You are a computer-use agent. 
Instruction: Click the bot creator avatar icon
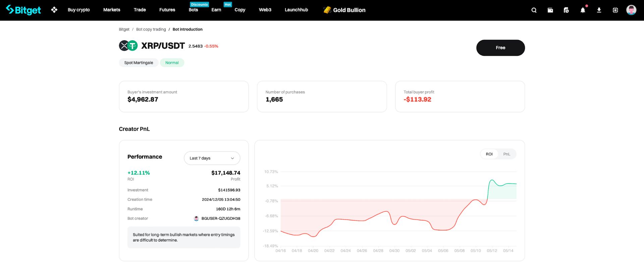coord(196,218)
